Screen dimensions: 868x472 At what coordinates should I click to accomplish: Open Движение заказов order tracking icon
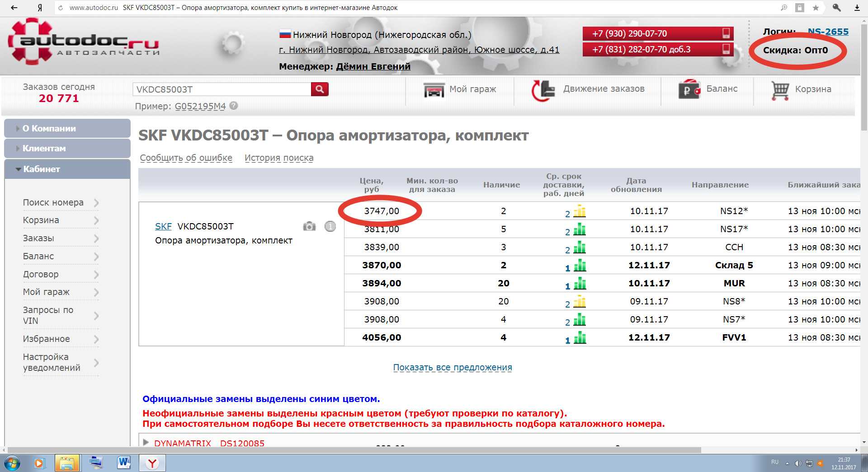coord(543,90)
